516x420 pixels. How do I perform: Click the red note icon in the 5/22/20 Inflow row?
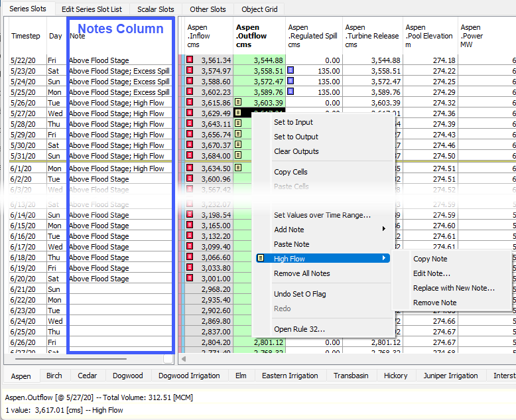[190, 60]
